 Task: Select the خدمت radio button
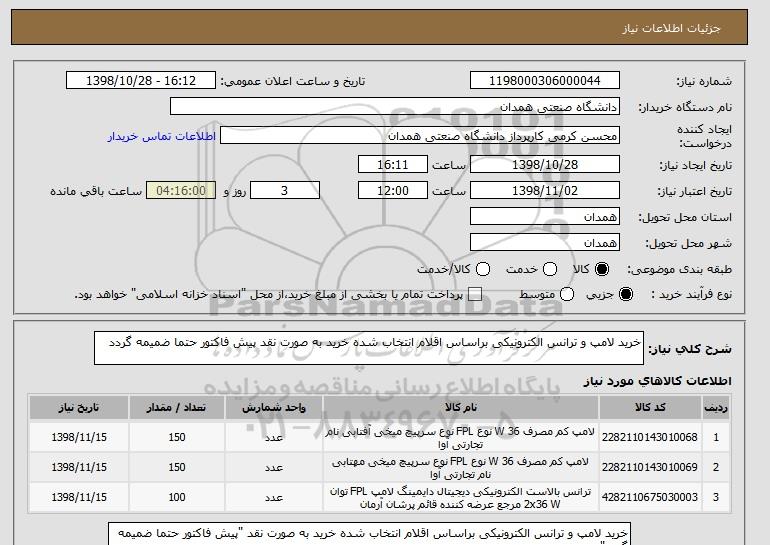(x=550, y=269)
